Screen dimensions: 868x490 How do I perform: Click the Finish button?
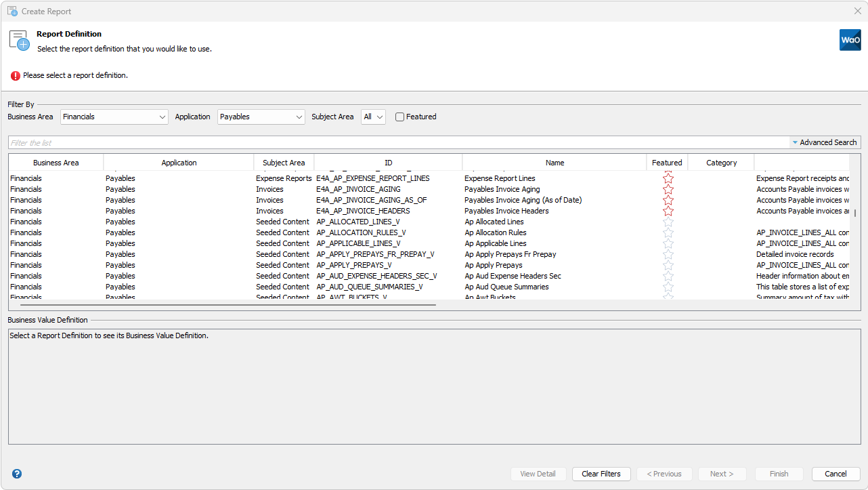pos(779,474)
